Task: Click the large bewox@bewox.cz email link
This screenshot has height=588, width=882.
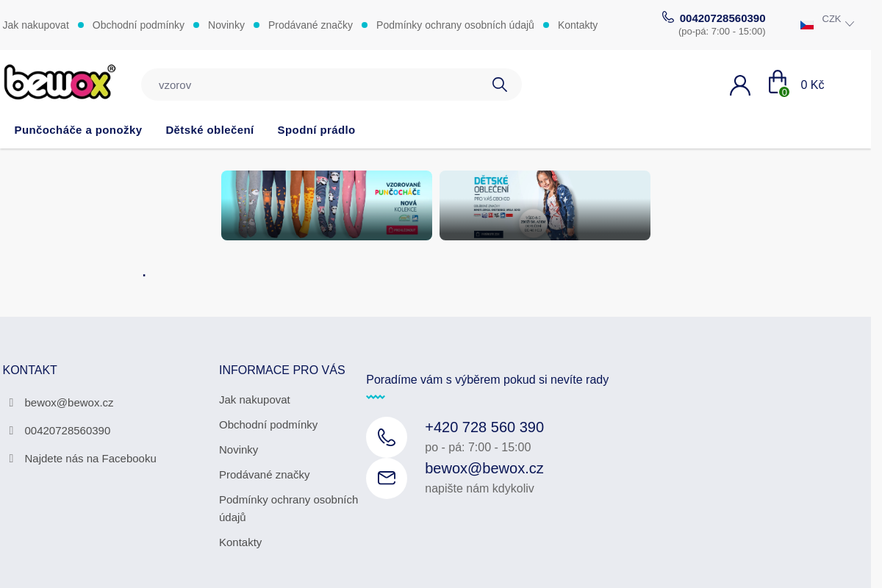Action: (484, 468)
